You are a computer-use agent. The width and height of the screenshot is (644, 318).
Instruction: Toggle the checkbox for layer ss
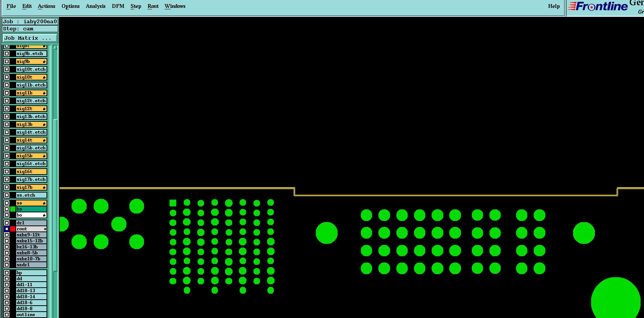click(x=7, y=203)
